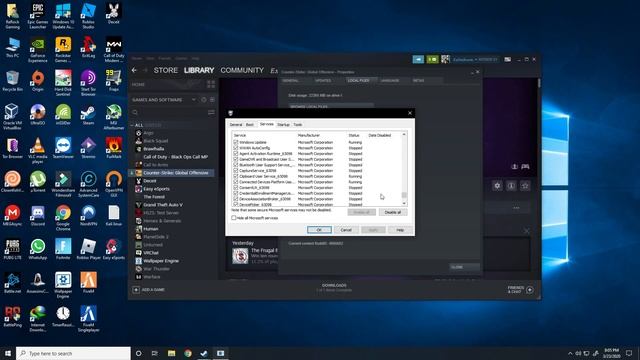Image resolution: width=640 pixels, height=360 pixels.
Task: Open VLC media player icon
Action: point(38,150)
